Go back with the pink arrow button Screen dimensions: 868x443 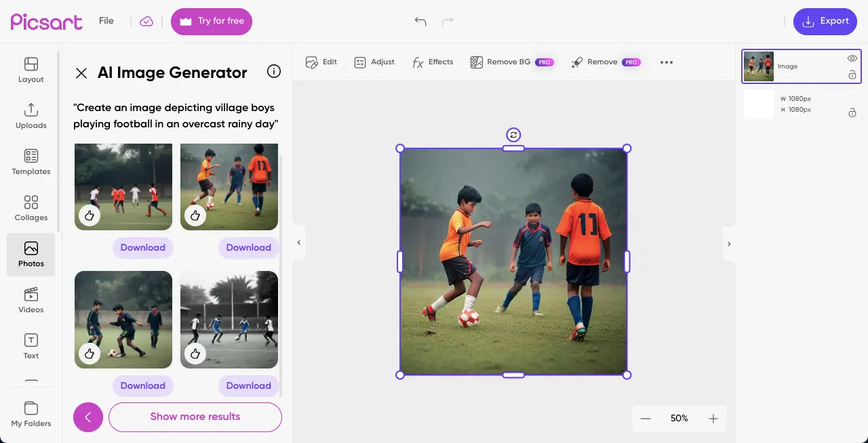point(88,417)
